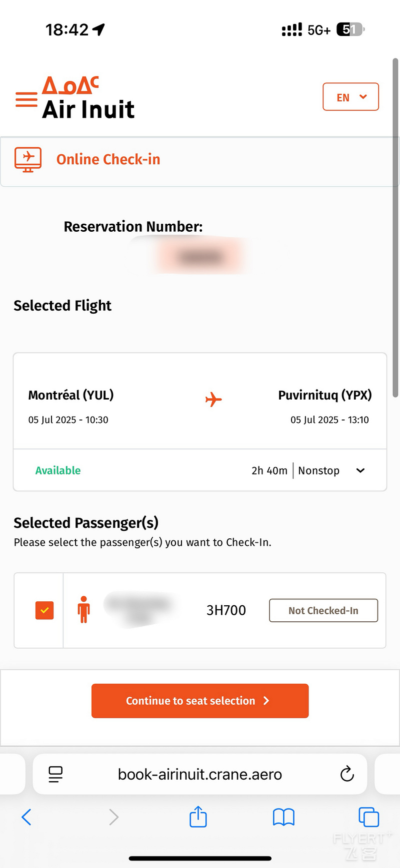The image size is (400, 868).
Task: Tap the orange airplane route icon
Action: [213, 400]
